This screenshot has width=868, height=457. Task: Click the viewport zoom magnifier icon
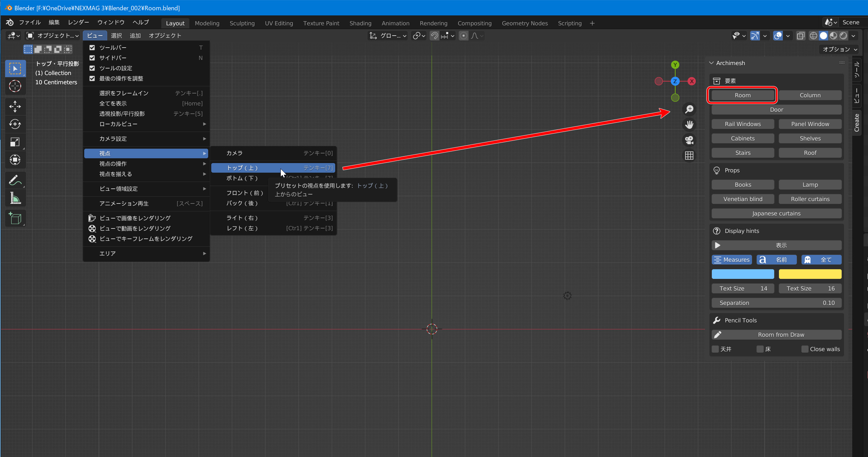[689, 109]
